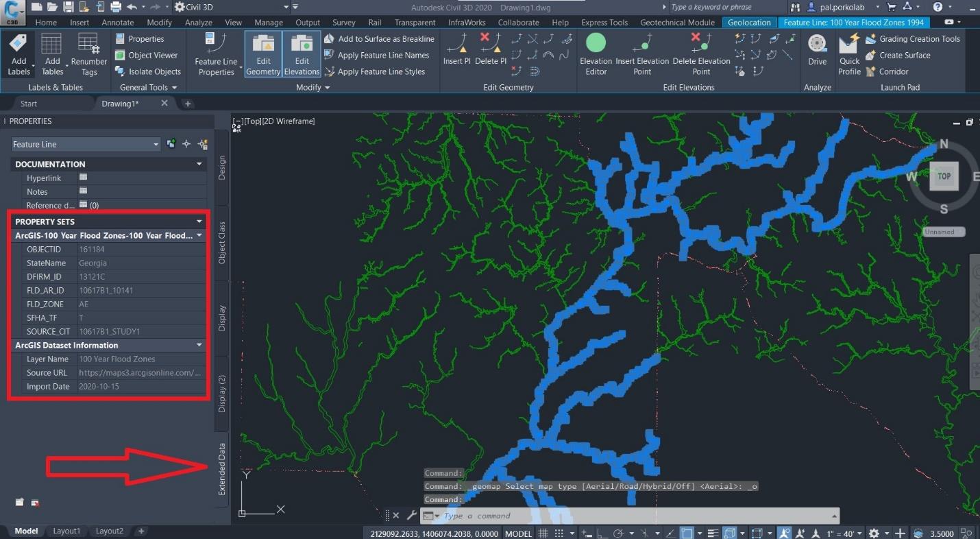
Task: Collapse the ArcGIS-100 Year Flood Zones group
Action: pos(199,235)
